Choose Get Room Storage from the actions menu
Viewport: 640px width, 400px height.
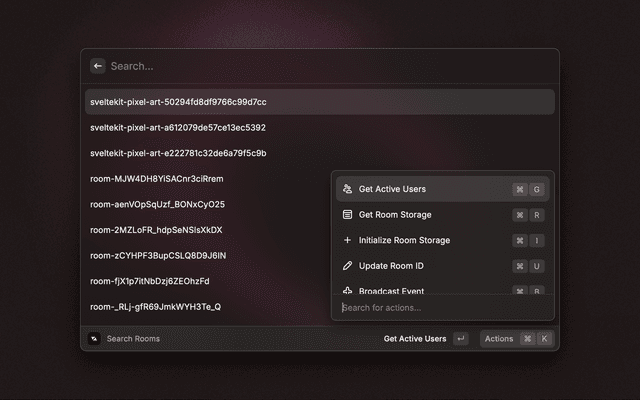pyautogui.click(x=395, y=214)
